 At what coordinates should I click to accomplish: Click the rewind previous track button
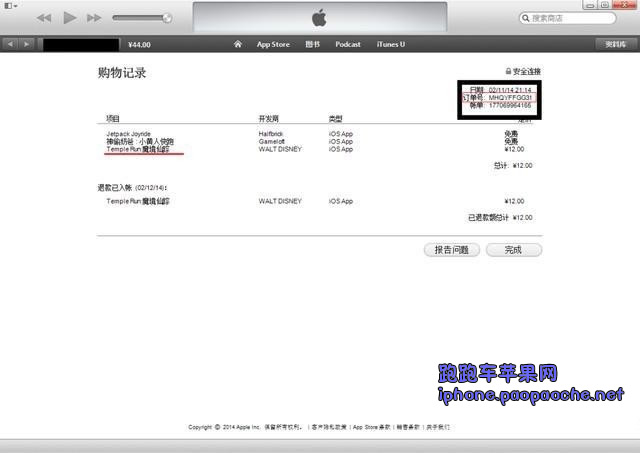[x=44, y=18]
